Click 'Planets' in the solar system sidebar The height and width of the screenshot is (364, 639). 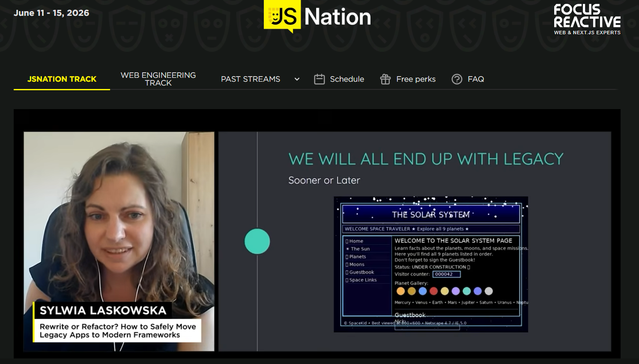(x=358, y=257)
